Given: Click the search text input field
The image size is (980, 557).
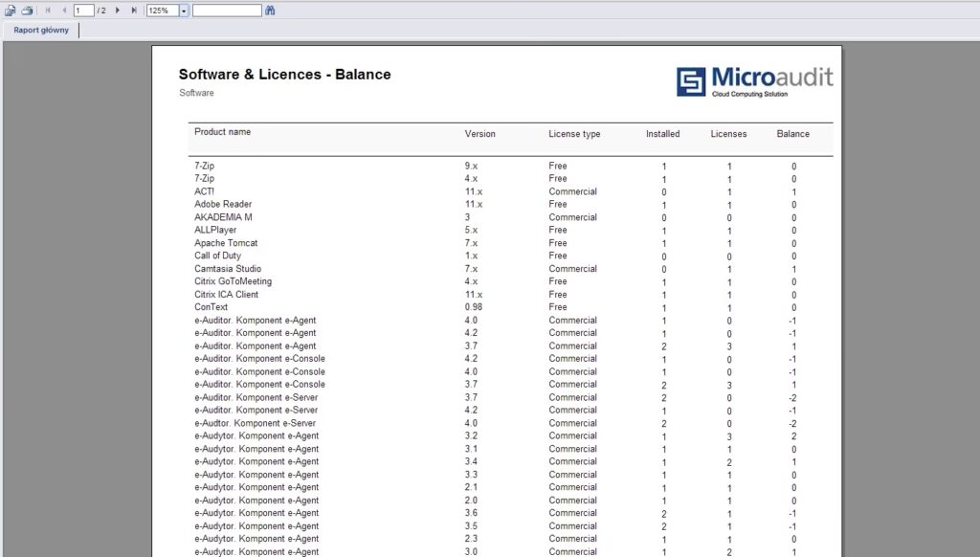Looking at the screenshot, I should point(227,11).
